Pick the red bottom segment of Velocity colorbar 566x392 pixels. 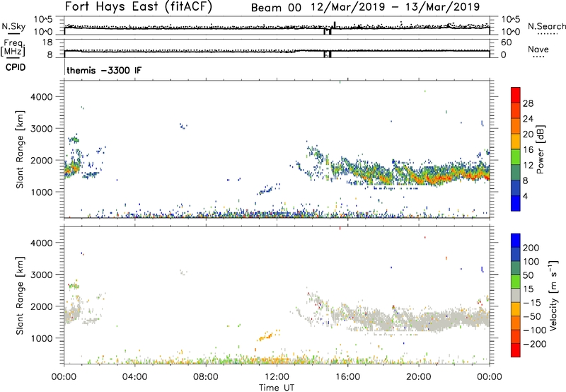point(516,350)
